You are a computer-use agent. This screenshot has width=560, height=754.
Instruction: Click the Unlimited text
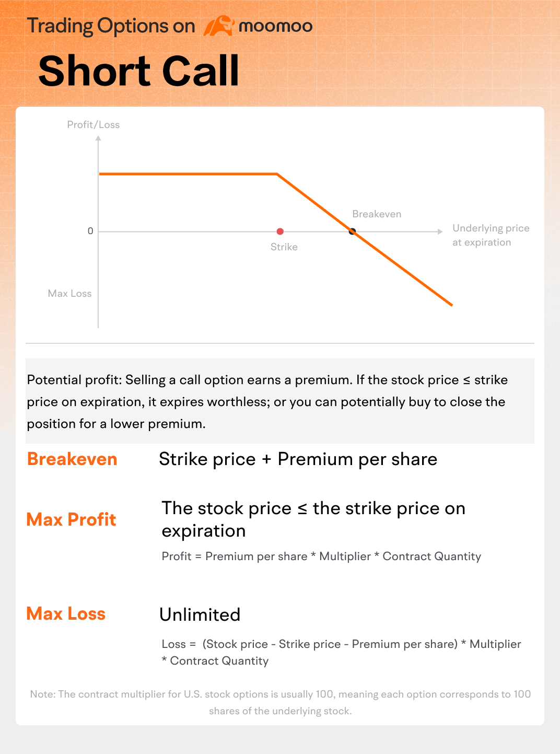(200, 614)
